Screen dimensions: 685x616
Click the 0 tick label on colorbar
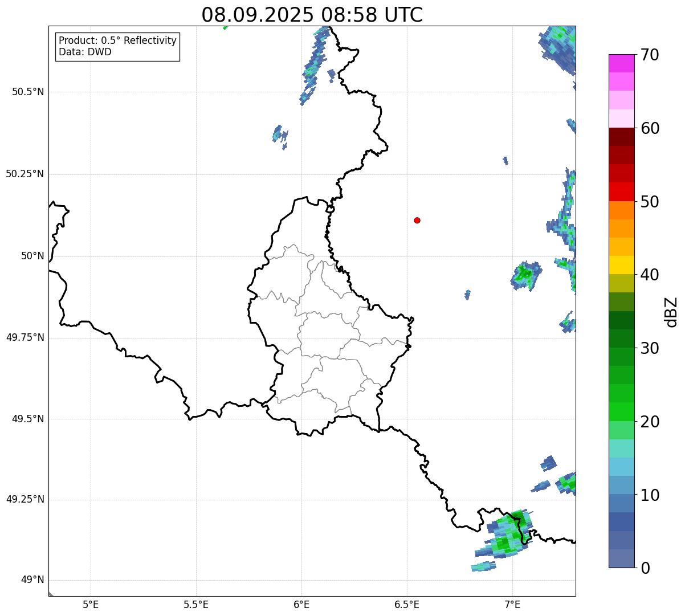645,568
